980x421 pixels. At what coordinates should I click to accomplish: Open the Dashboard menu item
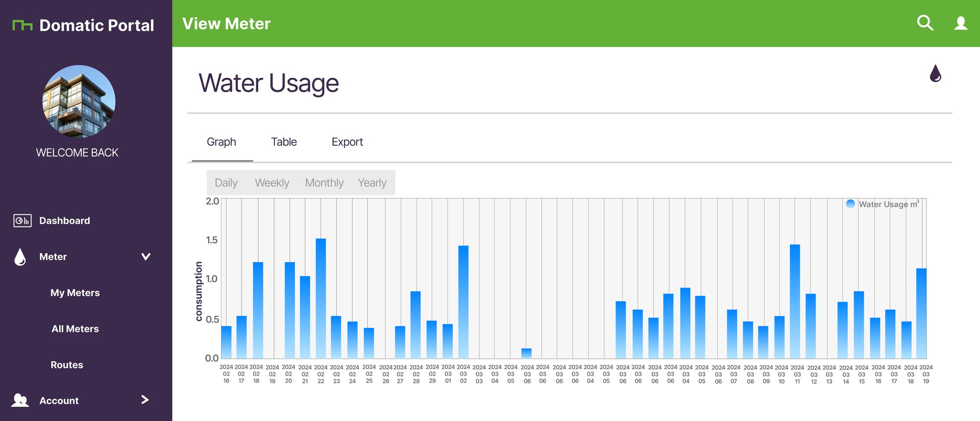65,221
